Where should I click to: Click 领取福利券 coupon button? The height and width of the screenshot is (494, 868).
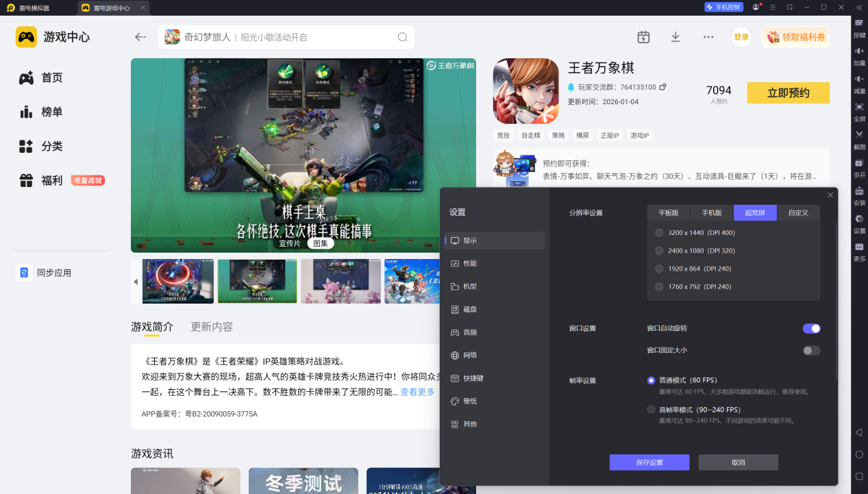click(795, 37)
